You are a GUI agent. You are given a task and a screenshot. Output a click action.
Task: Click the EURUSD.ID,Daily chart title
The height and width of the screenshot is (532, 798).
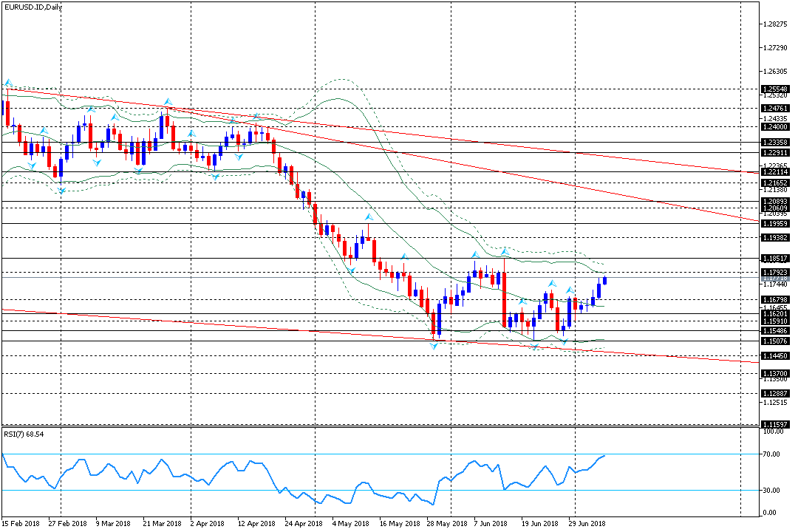pyautogui.click(x=33, y=7)
